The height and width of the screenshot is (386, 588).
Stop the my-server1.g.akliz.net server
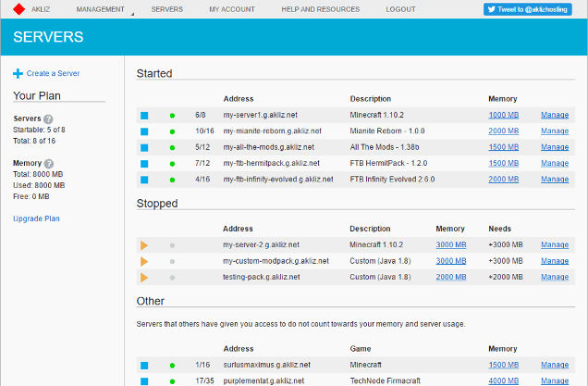point(144,116)
